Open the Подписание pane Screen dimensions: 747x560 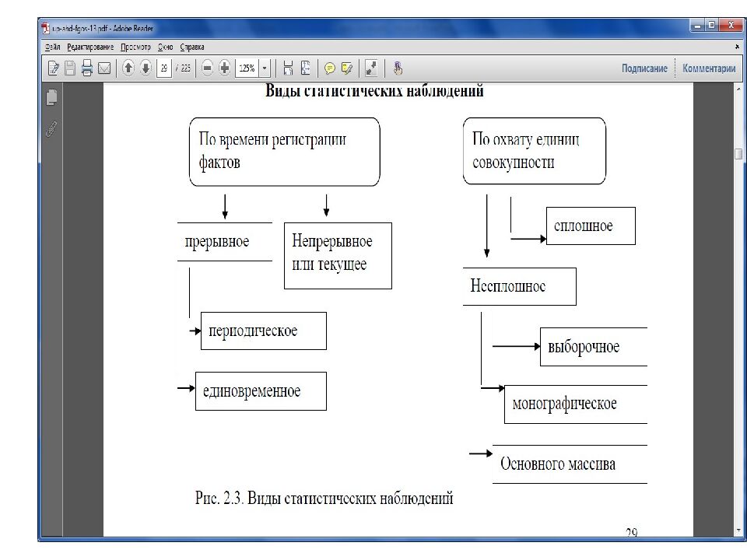644,68
